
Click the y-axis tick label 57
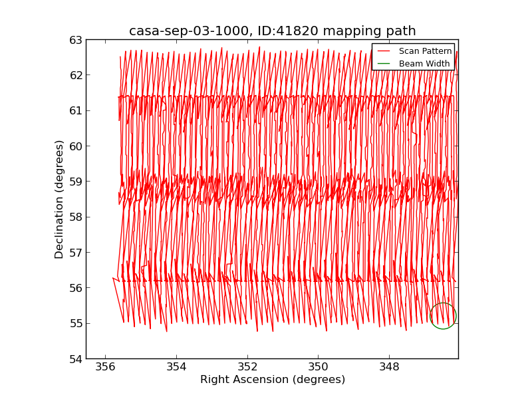coord(76,253)
